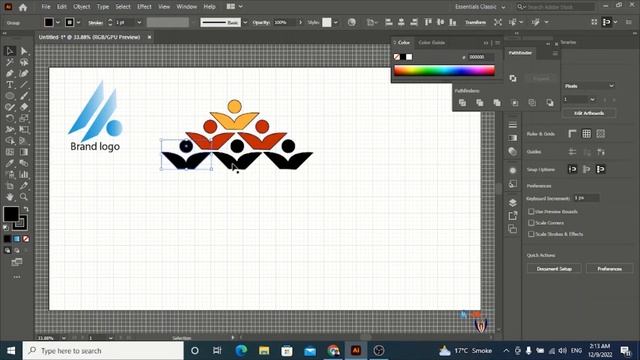Click the pathfinder Expand button

pyautogui.click(x=541, y=78)
